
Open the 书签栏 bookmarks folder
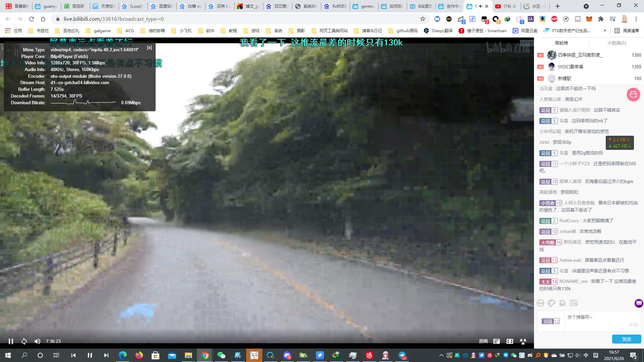pyautogui.click(x=39, y=31)
